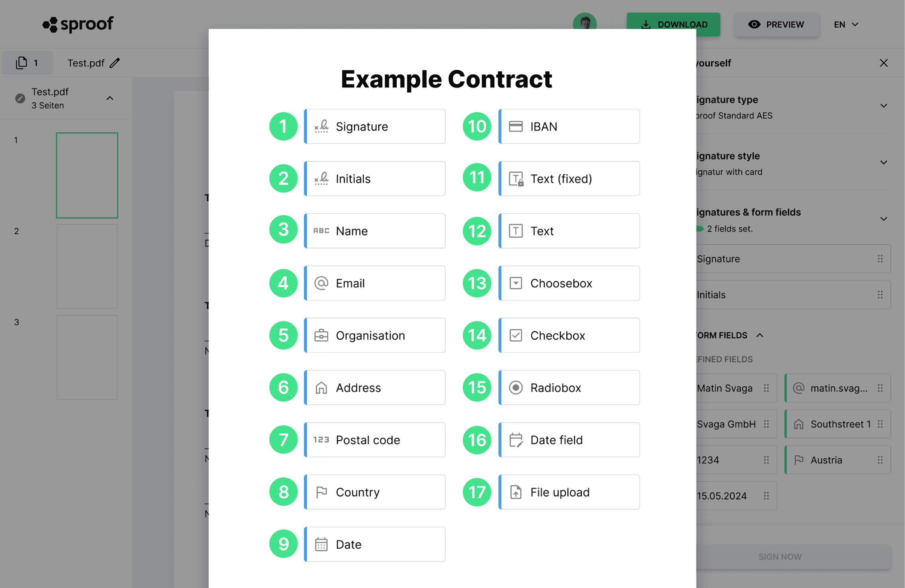Expand the Signature type section
Screen dimensions: 905x588
coord(884,106)
